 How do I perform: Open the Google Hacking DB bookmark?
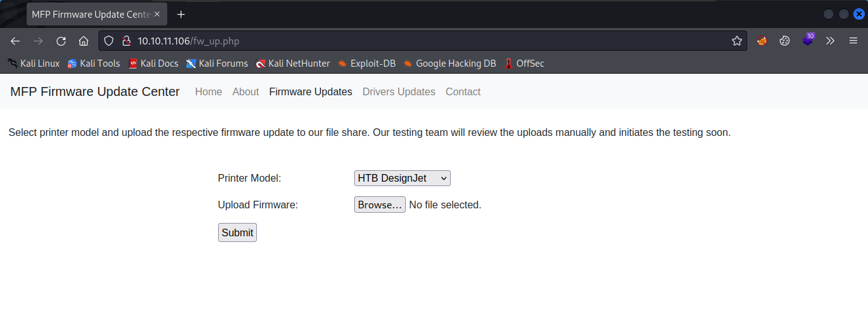point(450,64)
